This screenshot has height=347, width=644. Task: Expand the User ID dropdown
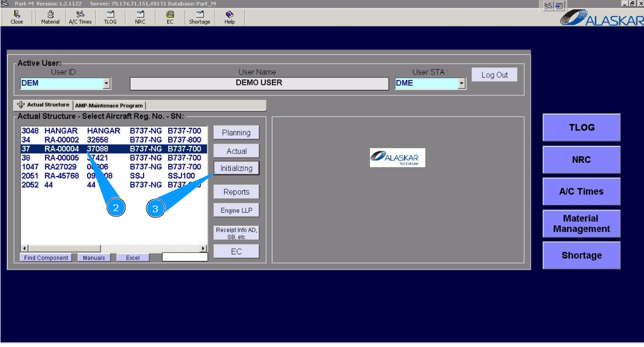tap(106, 83)
